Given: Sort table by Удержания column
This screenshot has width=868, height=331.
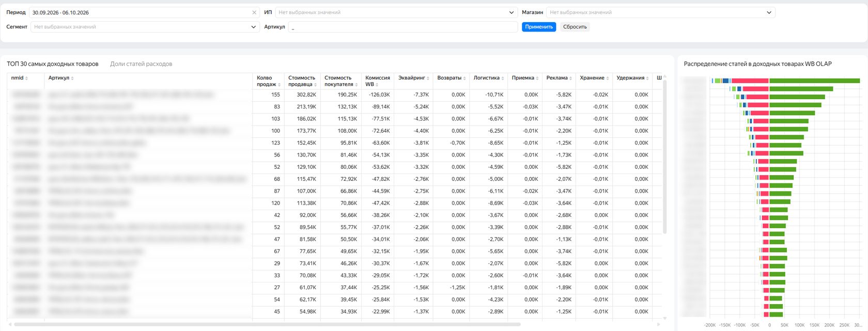Looking at the screenshot, I should point(648,78).
